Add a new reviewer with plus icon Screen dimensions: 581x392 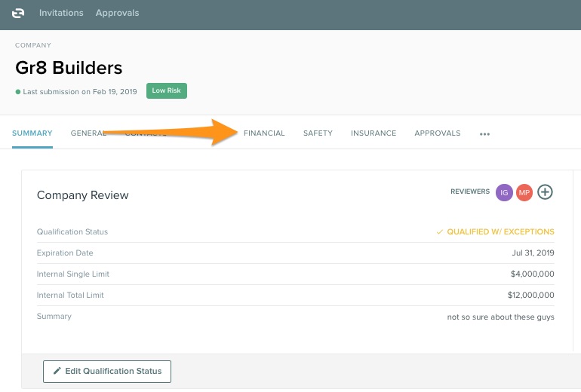545,192
